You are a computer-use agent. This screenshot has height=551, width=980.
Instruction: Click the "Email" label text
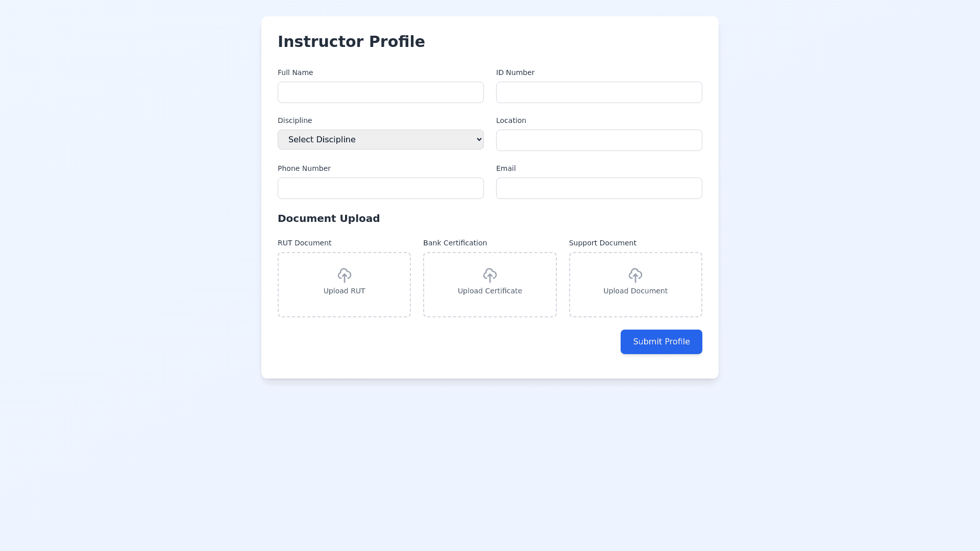tap(506, 168)
